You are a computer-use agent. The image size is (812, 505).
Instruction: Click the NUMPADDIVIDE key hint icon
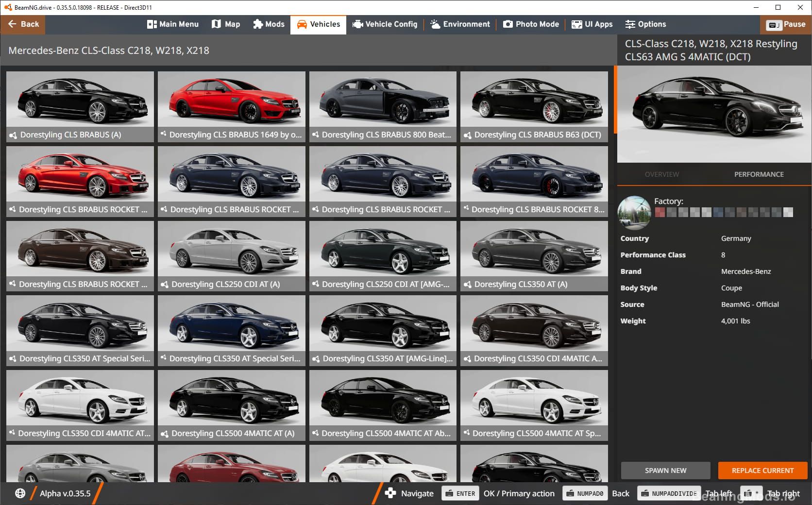645,493
